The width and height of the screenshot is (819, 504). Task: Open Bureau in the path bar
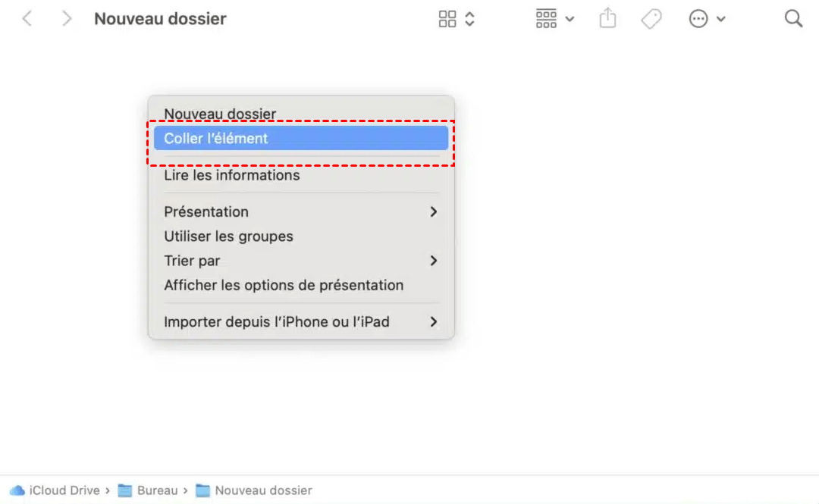pos(157,490)
